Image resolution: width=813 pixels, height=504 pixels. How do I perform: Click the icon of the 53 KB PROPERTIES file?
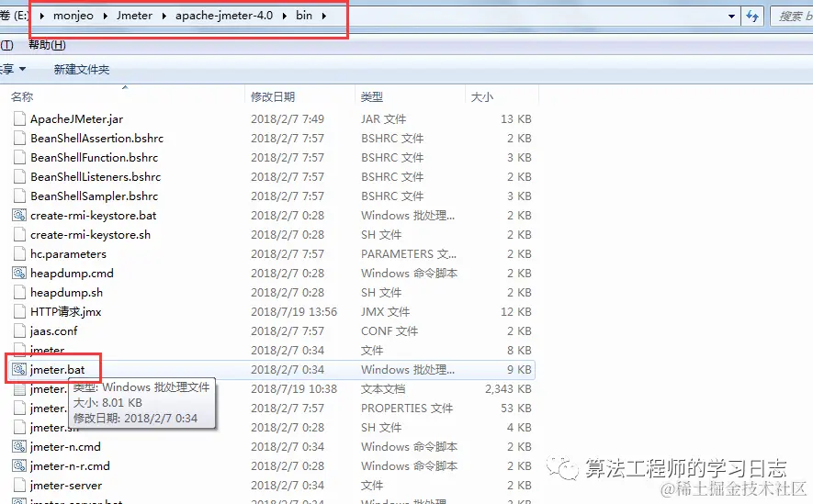(19, 409)
